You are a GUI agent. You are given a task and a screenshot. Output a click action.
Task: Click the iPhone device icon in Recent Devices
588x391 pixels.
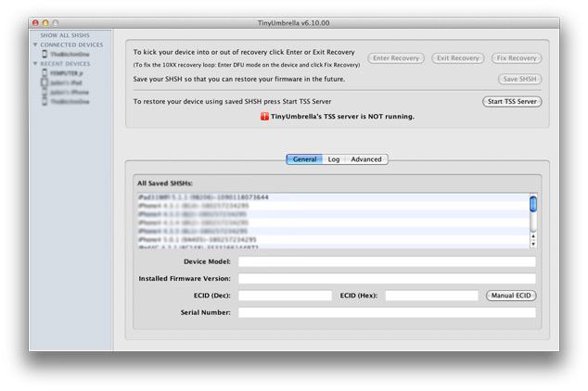coord(44,92)
